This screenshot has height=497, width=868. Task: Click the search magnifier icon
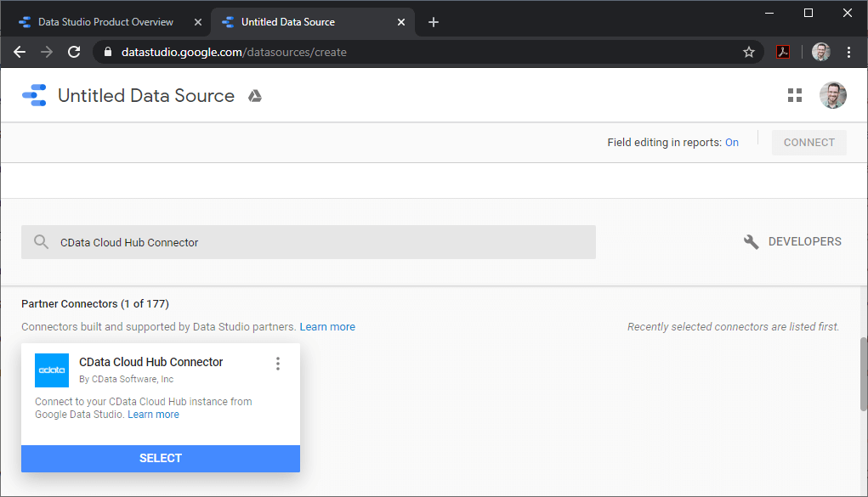tap(41, 242)
